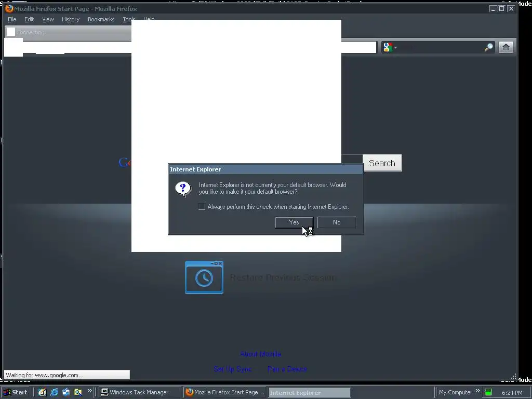Switch to Mozilla Firefox Start Page taskbar button

coord(225,392)
